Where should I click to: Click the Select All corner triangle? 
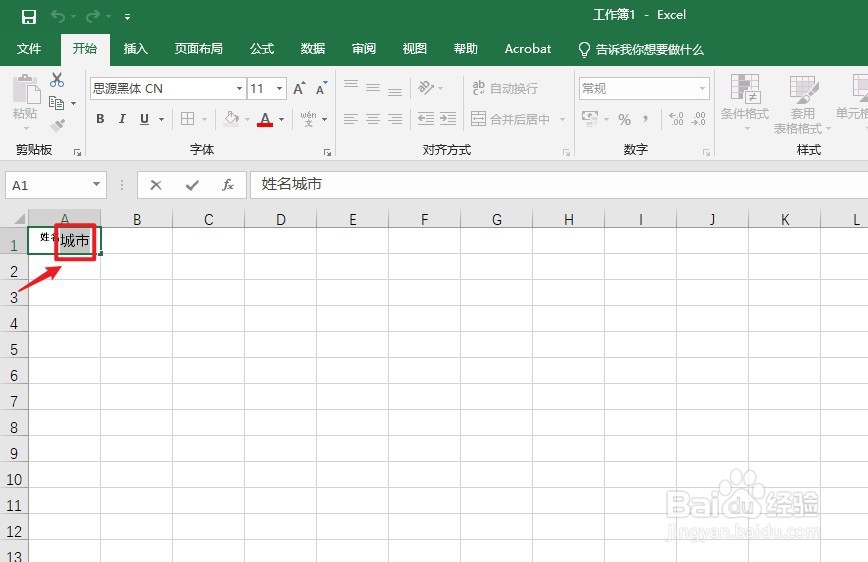[x=19, y=219]
